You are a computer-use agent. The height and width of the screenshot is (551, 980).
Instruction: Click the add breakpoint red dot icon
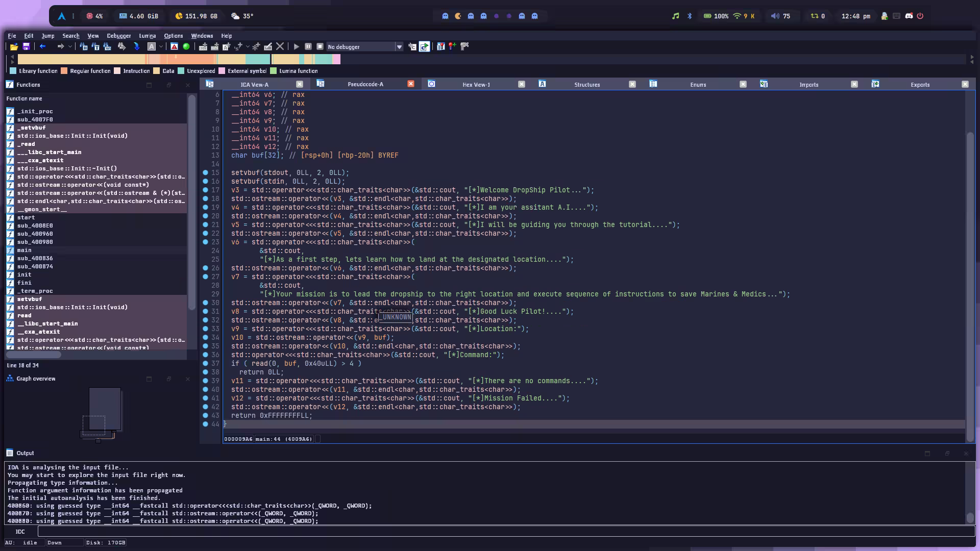click(452, 46)
